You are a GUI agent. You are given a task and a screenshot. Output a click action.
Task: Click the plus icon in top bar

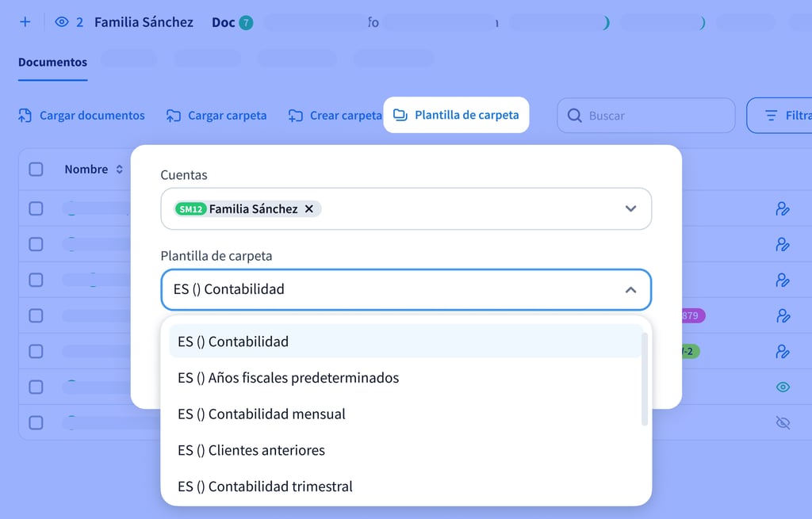(25, 22)
